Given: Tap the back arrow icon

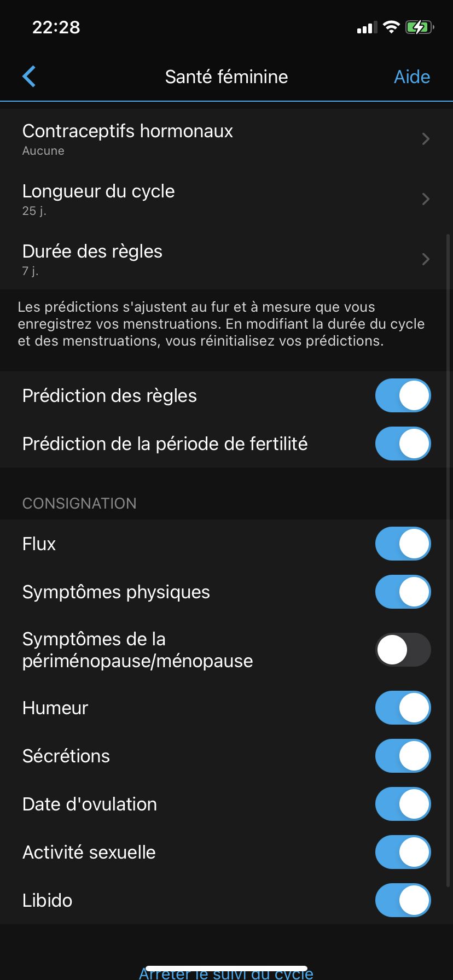Looking at the screenshot, I should click(x=30, y=77).
